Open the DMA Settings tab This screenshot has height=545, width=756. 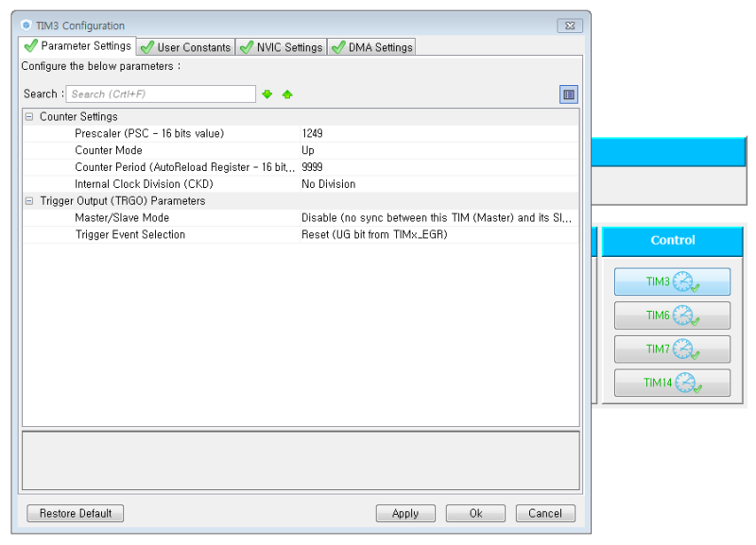(371, 47)
